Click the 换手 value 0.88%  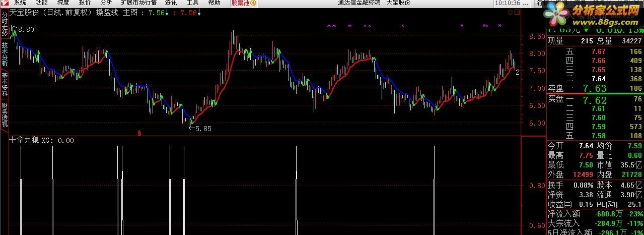[x=584, y=185]
